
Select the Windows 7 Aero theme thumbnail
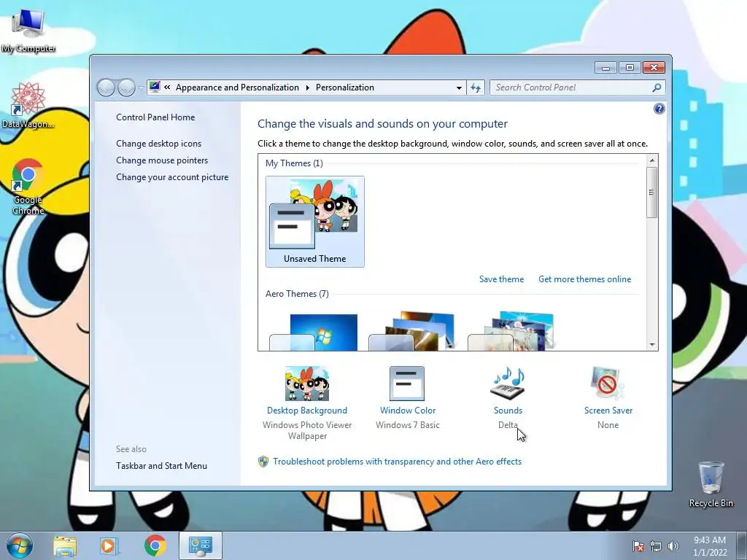pyautogui.click(x=314, y=332)
